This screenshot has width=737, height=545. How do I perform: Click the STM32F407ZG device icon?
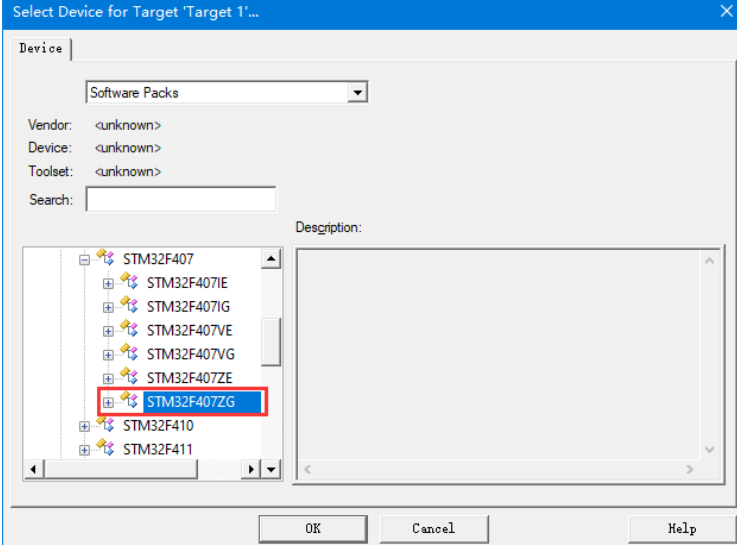129,400
